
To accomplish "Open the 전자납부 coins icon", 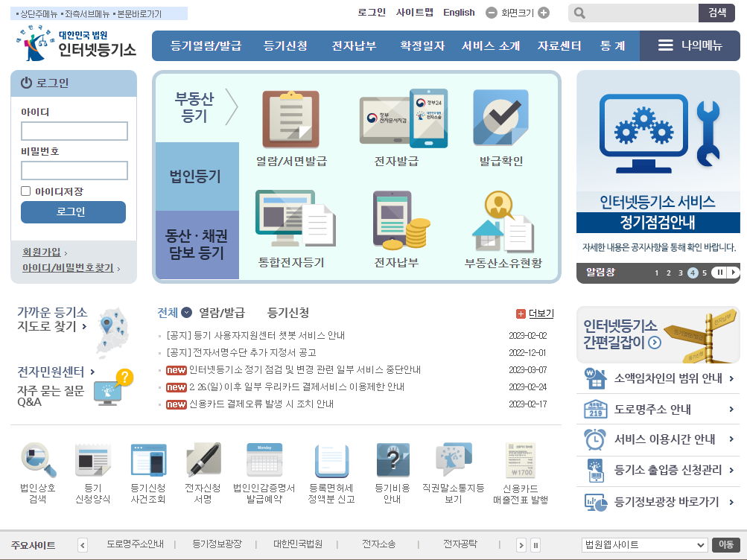I will (x=401, y=220).
